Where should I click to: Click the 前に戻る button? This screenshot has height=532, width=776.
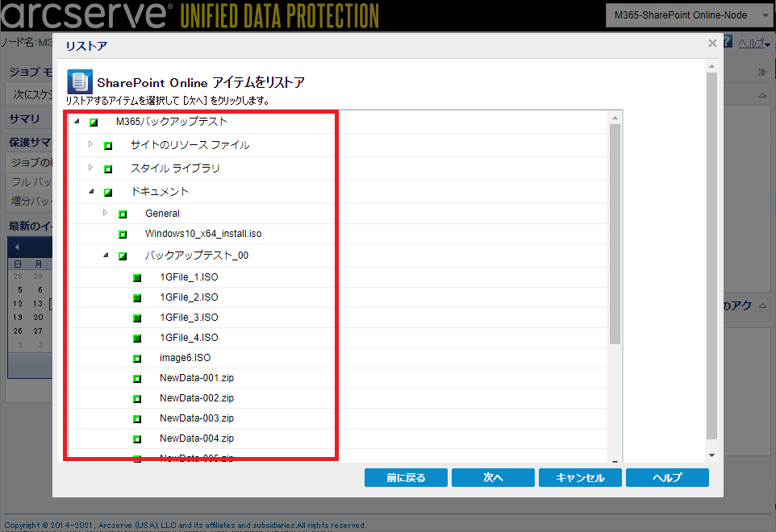[406, 478]
